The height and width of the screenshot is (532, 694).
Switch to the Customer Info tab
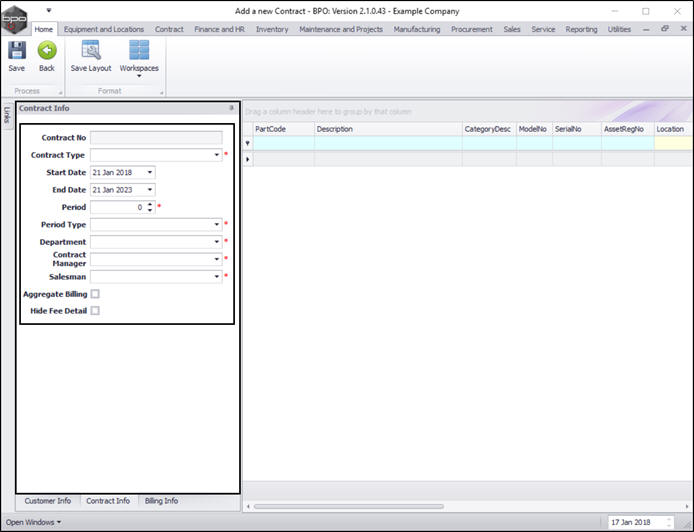click(x=48, y=501)
